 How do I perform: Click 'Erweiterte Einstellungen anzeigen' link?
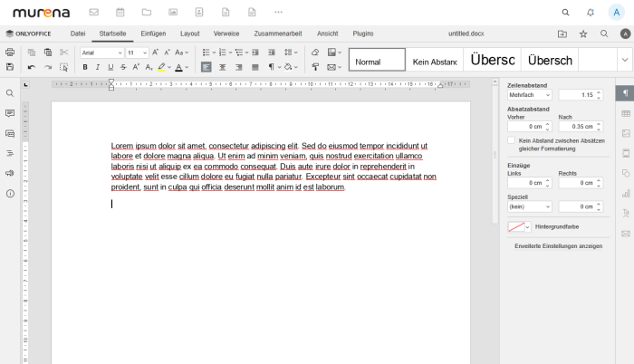[557, 245]
